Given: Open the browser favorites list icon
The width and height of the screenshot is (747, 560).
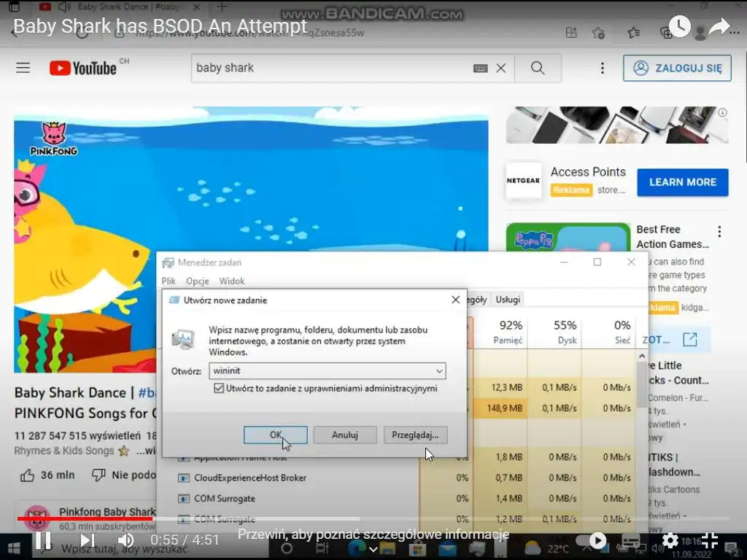Looking at the screenshot, I should 633,33.
